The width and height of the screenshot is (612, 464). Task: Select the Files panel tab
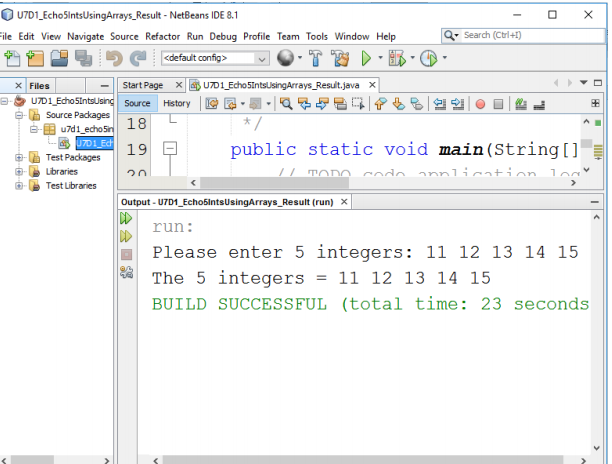39,85
